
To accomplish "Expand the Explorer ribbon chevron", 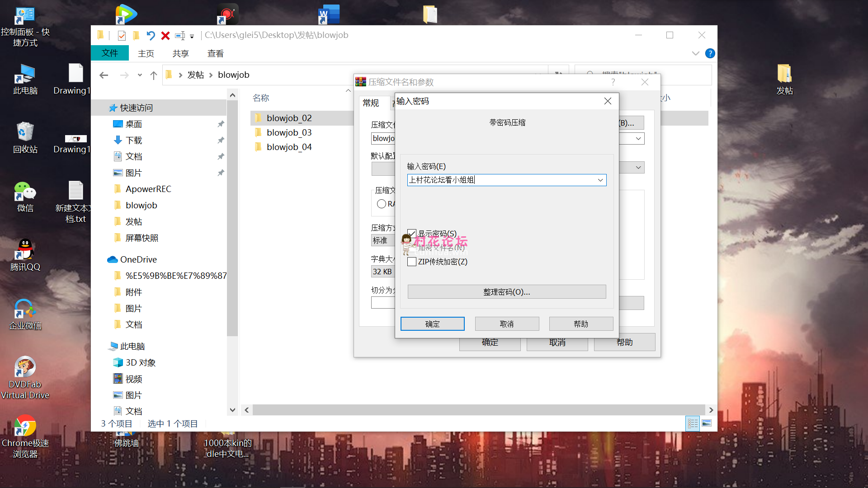I will coord(695,53).
